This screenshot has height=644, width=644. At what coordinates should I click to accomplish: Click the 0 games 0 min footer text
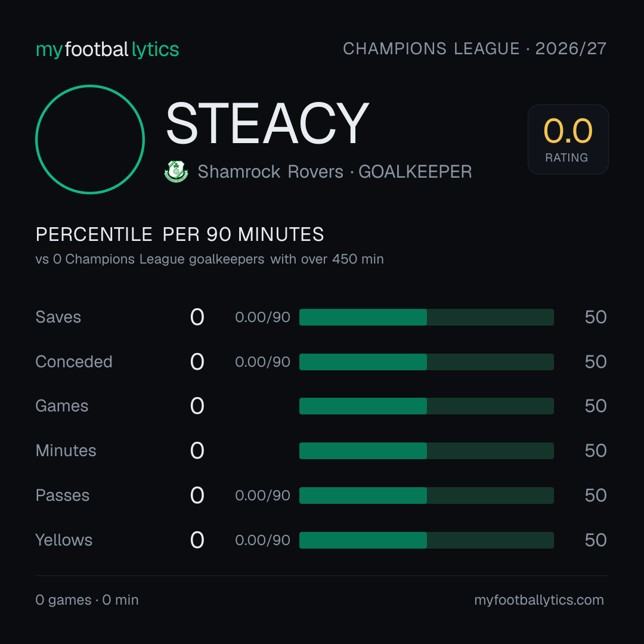point(87,600)
